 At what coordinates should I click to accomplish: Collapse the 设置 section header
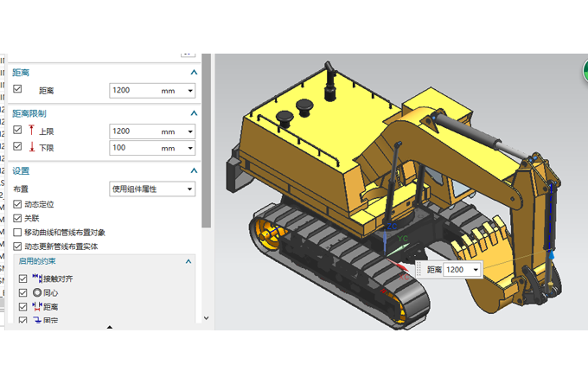pos(194,170)
